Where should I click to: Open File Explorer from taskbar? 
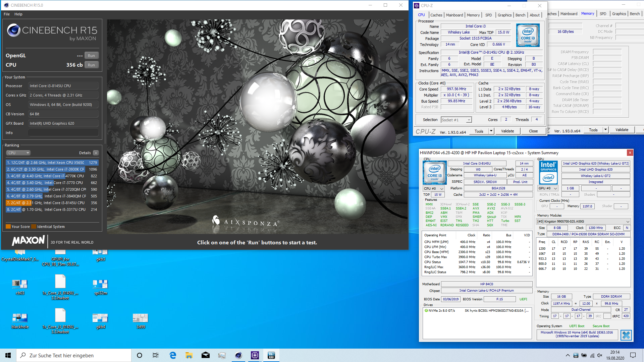pyautogui.click(x=189, y=355)
